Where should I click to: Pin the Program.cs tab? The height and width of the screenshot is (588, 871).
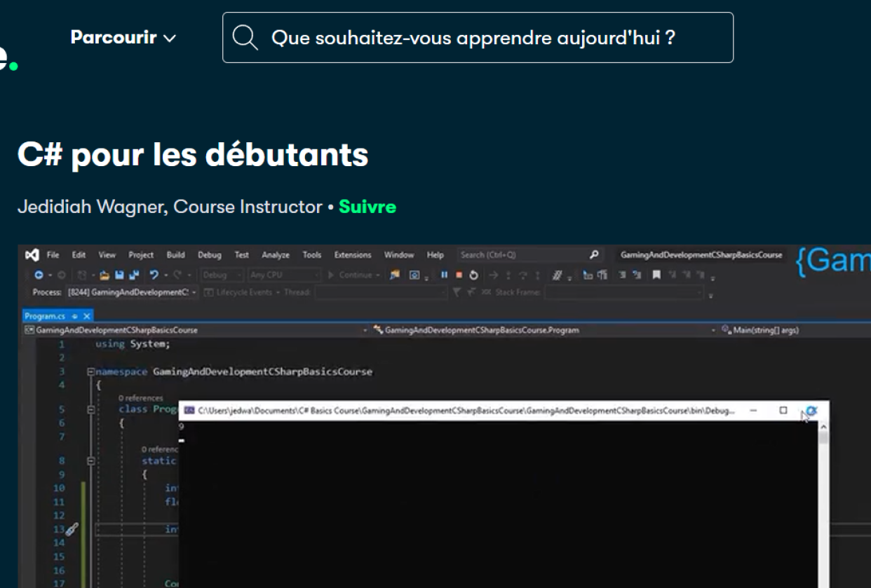(x=76, y=316)
